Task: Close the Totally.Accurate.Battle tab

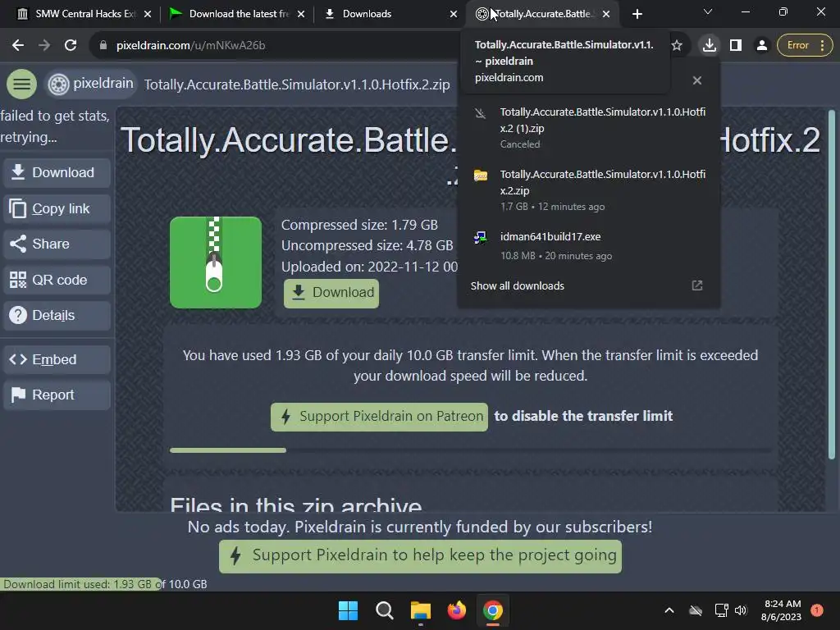Action: click(606, 14)
